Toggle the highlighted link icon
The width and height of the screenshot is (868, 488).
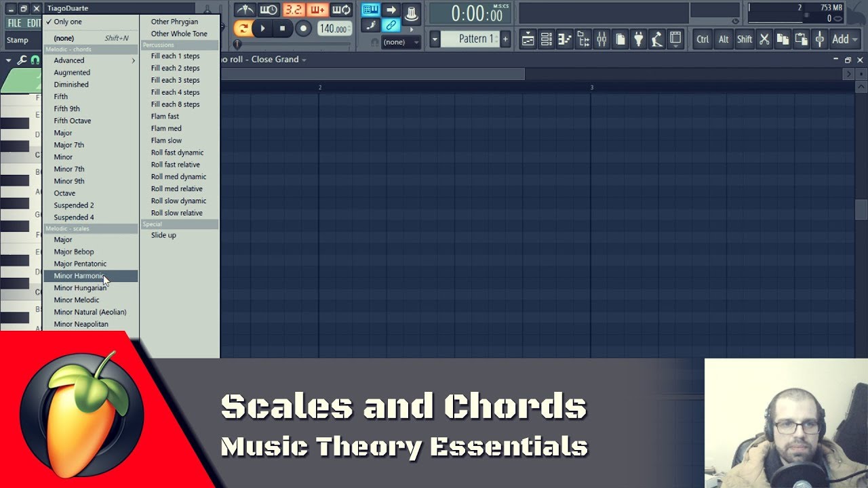tap(391, 26)
